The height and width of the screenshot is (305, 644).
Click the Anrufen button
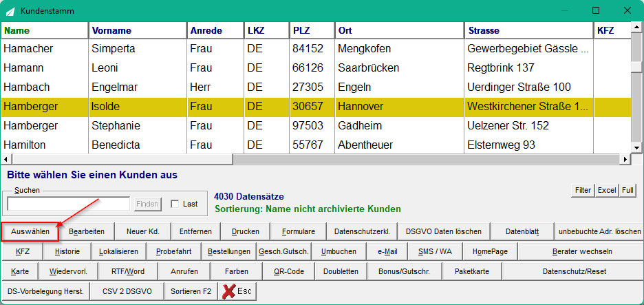[184, 271]
